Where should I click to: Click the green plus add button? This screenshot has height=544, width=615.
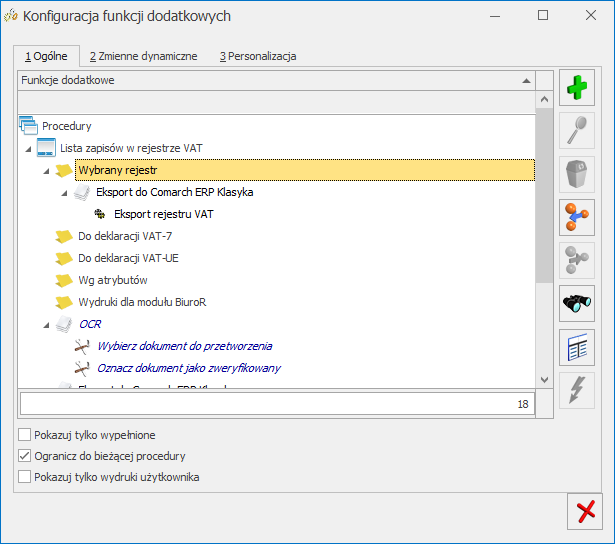click(576, 89)
